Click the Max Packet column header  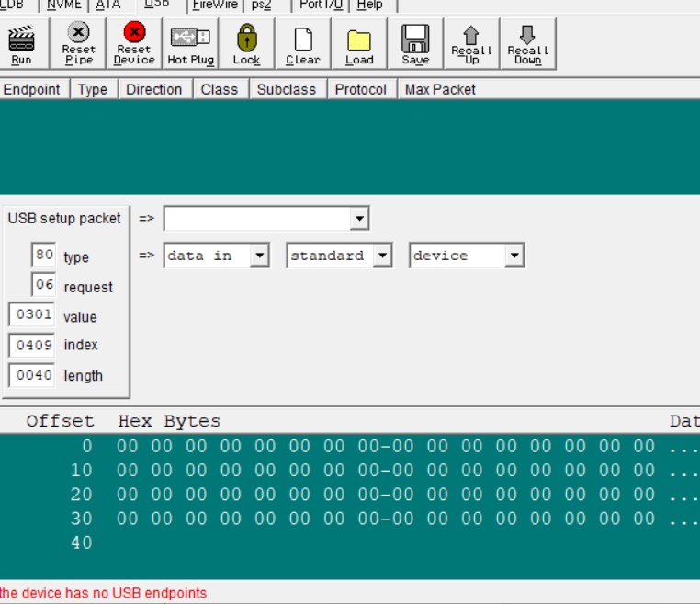click(x=440, y=89)
